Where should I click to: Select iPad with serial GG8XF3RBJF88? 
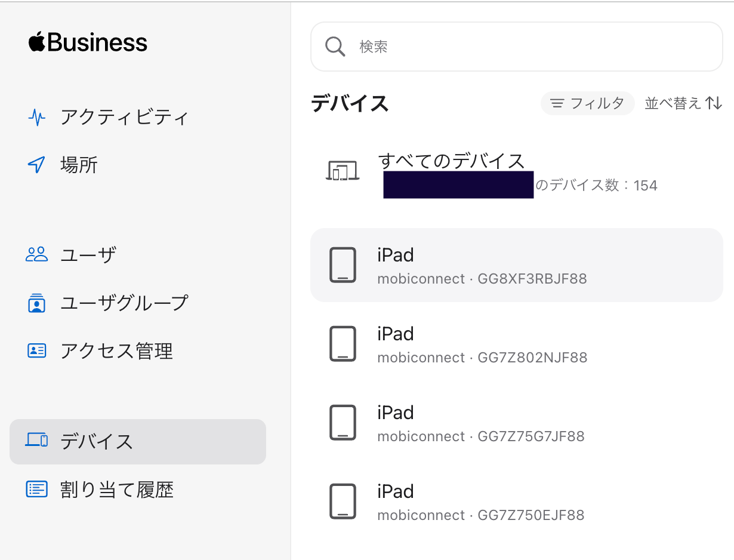tap(517, 265)
